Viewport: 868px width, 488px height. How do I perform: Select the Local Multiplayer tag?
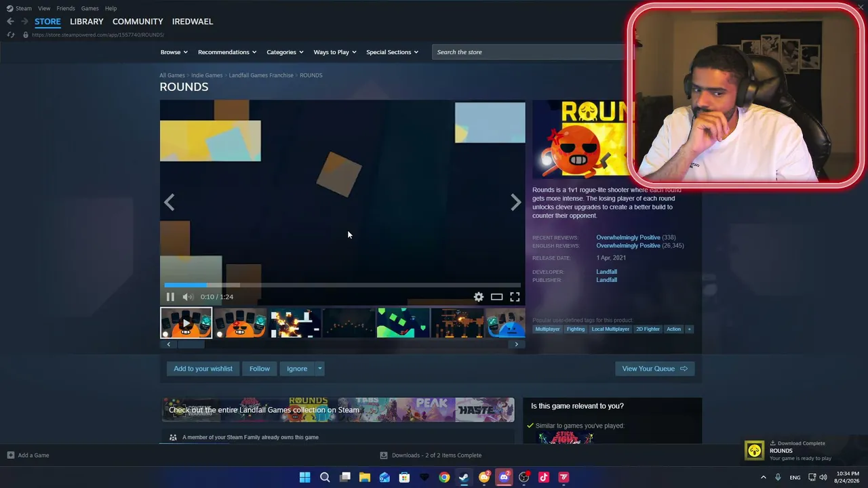(x=610, y=329)
